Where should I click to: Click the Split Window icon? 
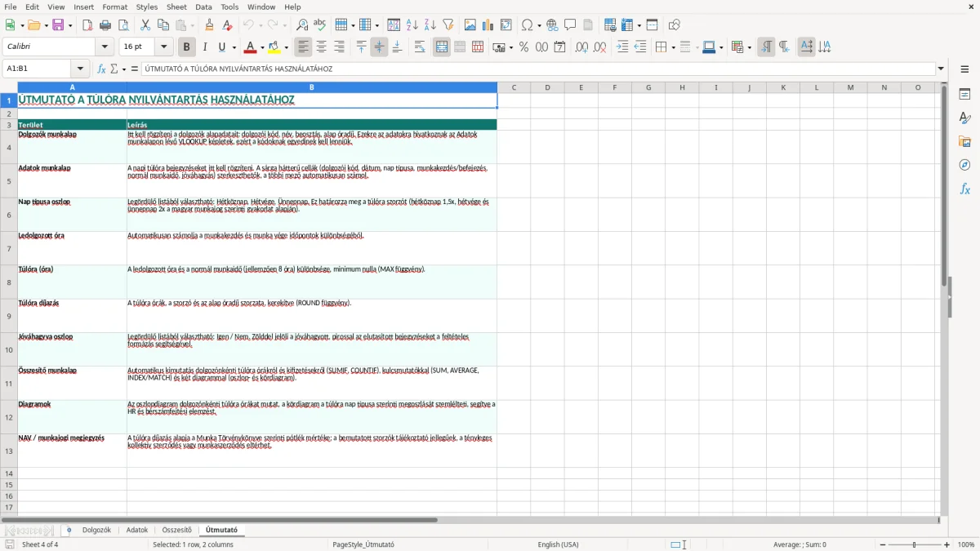point(652,25)
